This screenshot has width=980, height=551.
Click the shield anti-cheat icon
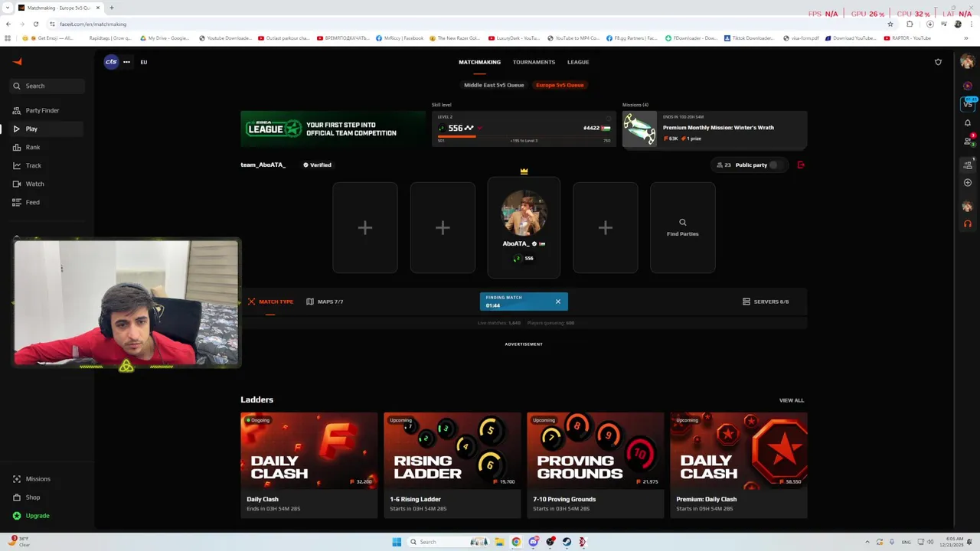pyautogui.click(x=938, y=62)
